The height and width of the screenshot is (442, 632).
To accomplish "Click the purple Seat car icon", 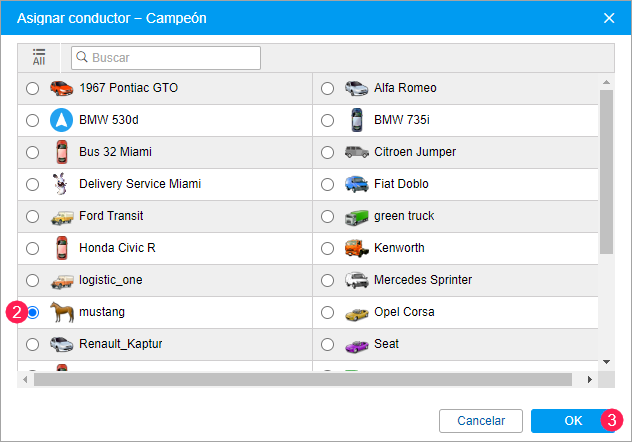I will coord(357,346).
